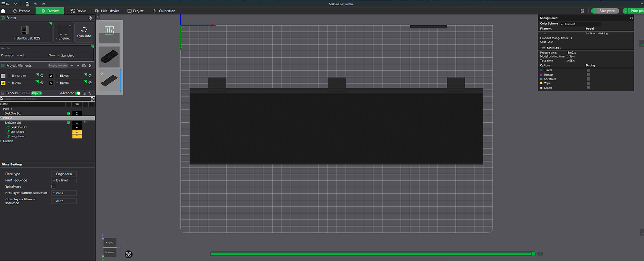Open the nozzle Diameter 0.4 dropdown

tap(32, 55)
